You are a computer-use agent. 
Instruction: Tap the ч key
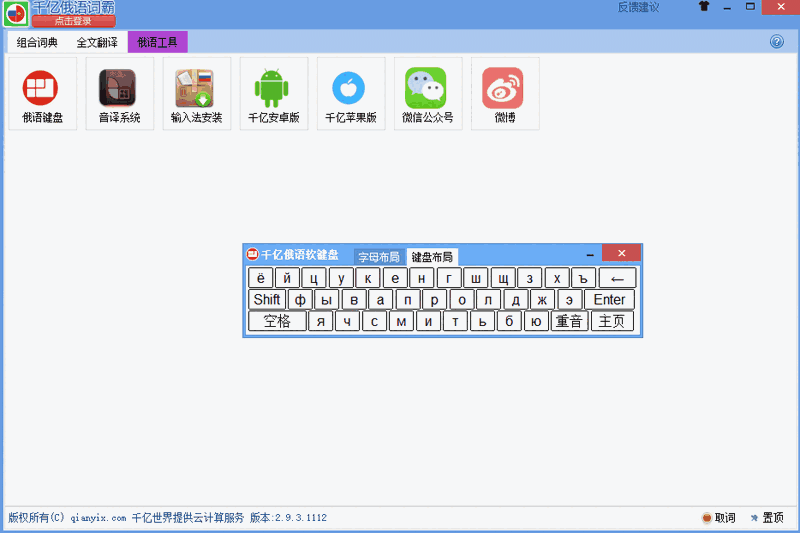[347, 321]
